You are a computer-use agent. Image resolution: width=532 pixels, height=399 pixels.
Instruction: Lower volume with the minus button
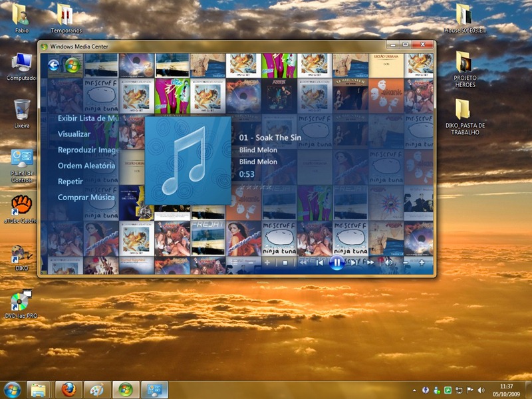(406, 263)
